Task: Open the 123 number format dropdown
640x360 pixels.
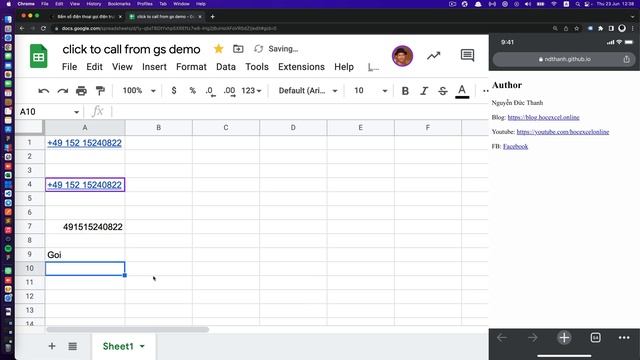Action: pyautogui.click(x=251, y=91)
